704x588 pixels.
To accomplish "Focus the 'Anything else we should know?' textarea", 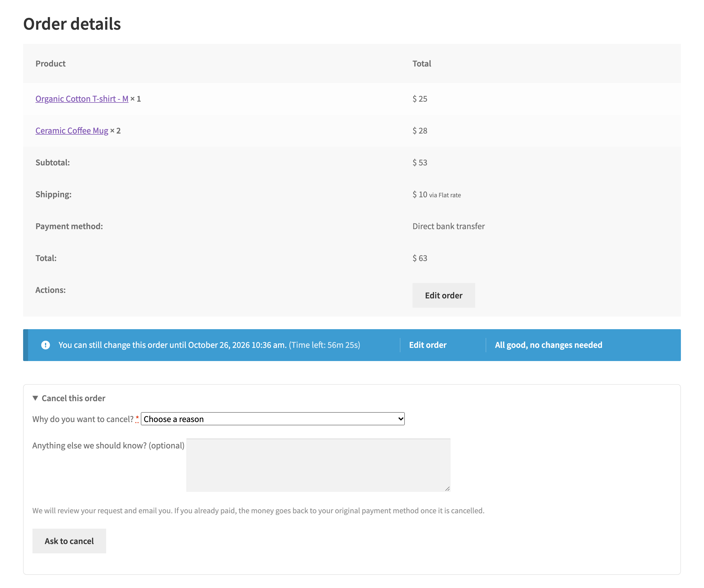I will 318,465.
